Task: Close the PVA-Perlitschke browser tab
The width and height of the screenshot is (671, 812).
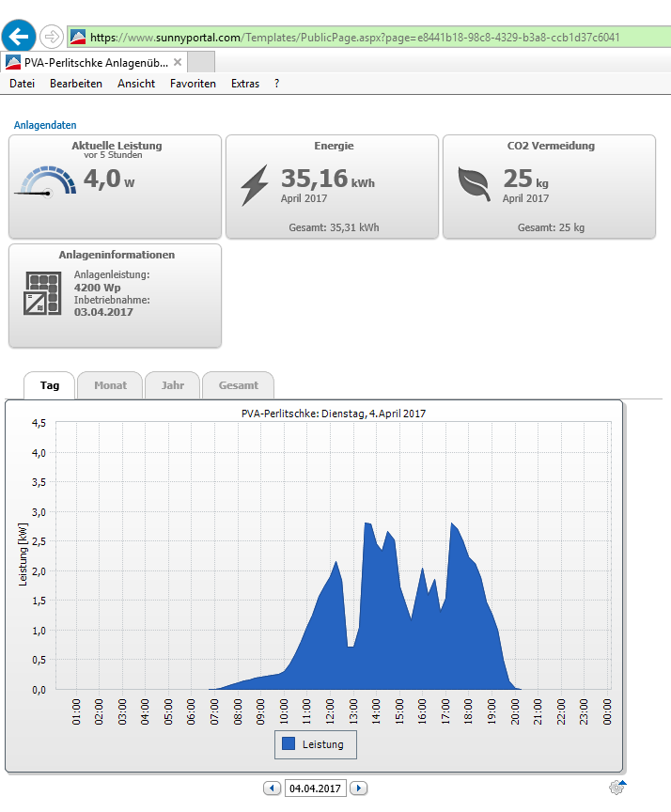Action: tap(178, 62)
